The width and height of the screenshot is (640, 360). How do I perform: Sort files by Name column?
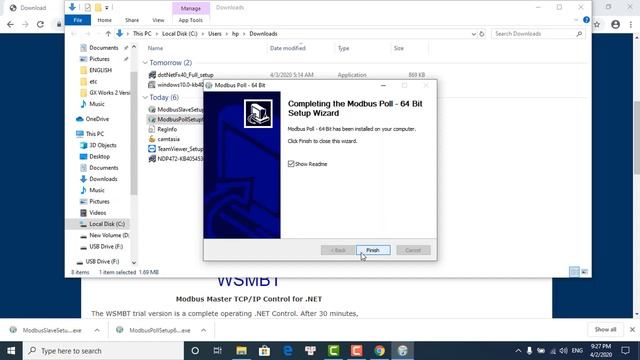[155, 48]
